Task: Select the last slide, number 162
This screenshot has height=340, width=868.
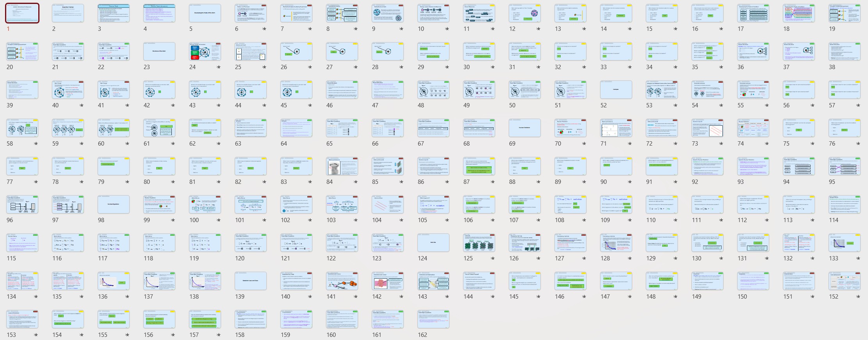Action: pyautogui.click(x=433, y=319)
